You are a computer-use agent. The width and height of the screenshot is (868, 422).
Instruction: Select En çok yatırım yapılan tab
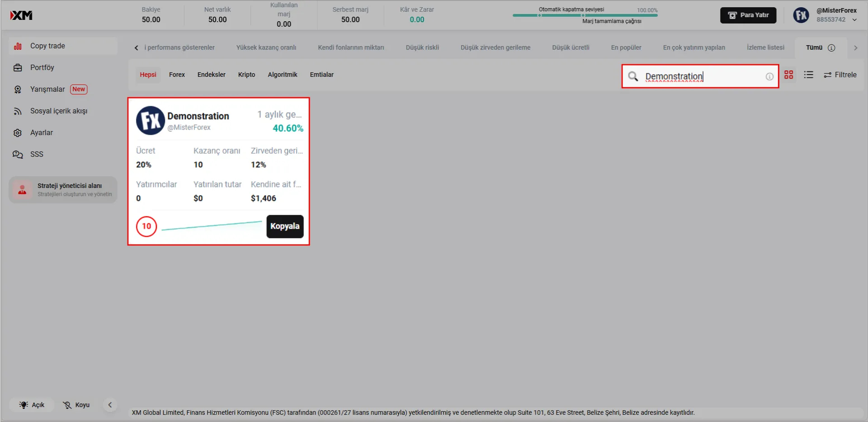point(694,47)
